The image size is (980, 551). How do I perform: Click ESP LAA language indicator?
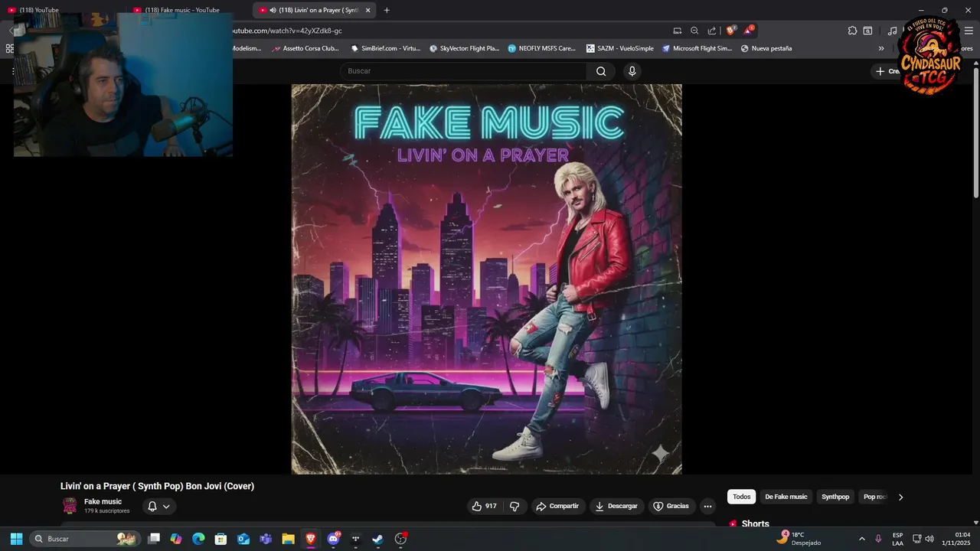click(x=897, y=539)
